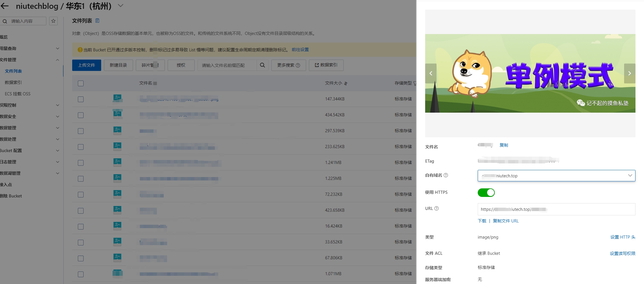Click image file icon in 297.539KB row
Screen dimensions: 644x284
(x=117, y=130)
